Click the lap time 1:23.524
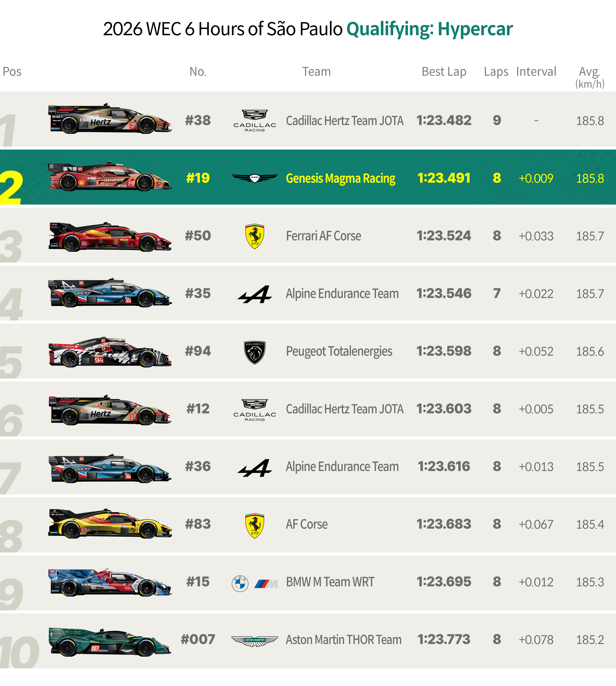The width and height of the screenshot is (616, 686). click(444, 236)
